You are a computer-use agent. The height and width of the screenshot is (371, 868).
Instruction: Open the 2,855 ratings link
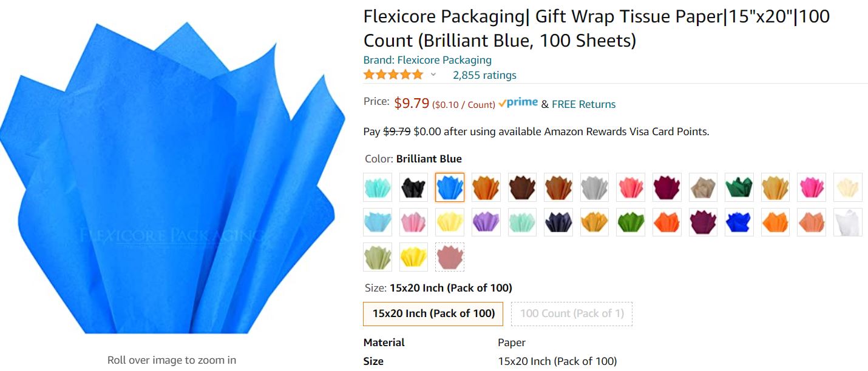coord(484,75)
